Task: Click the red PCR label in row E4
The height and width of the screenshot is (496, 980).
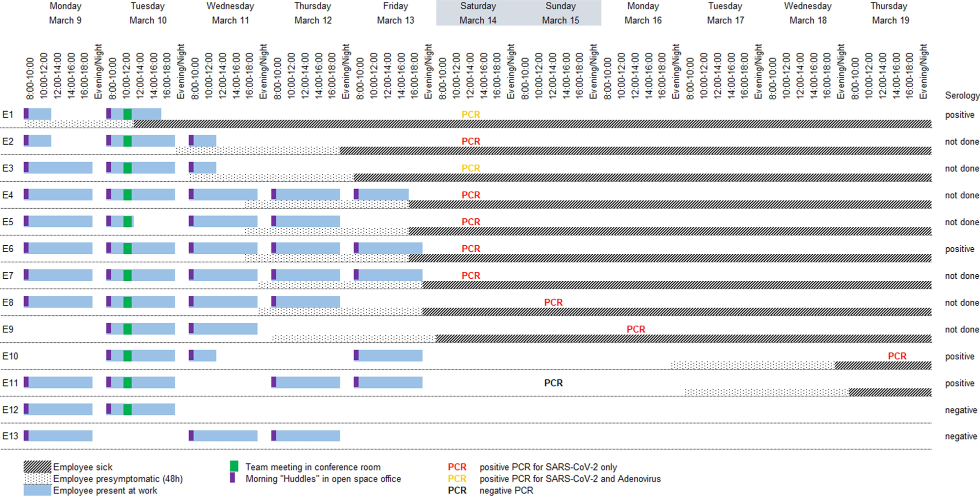Action: 470,195
